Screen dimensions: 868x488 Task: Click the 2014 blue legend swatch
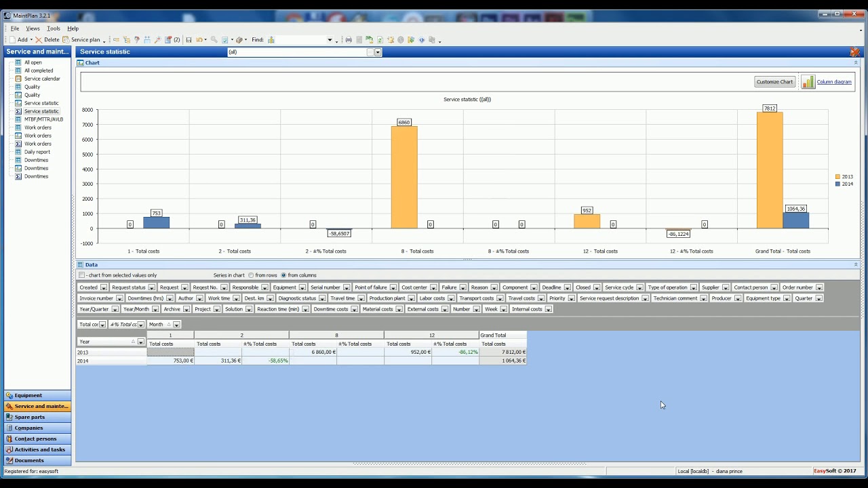[837, 184]
